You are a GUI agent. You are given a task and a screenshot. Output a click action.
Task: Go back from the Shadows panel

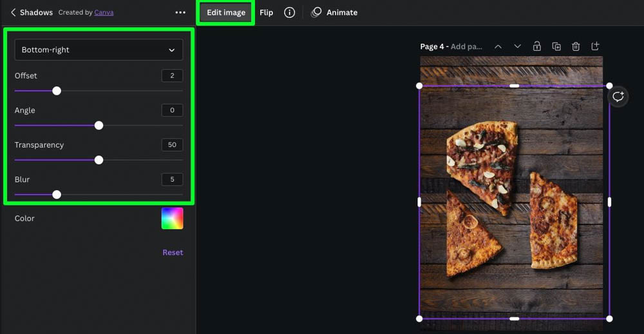pos(13,13)
